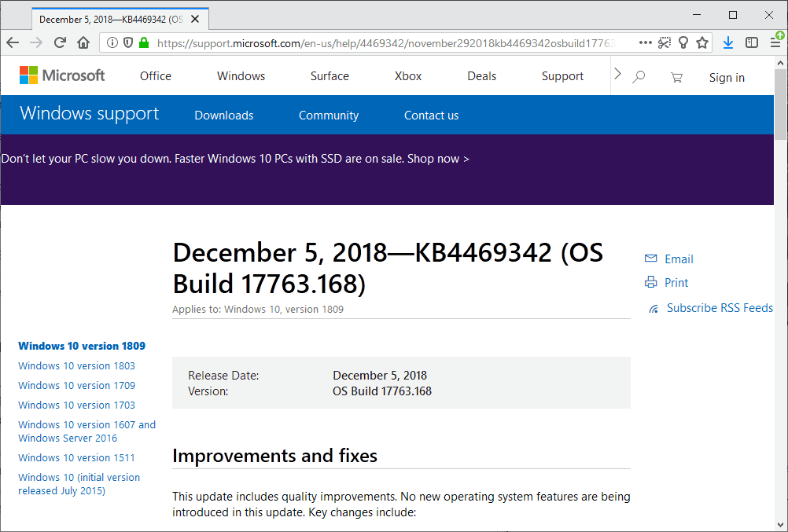This screenshot has width=788, height=532.
Task: Click the screenshot scissors icon in the address bar
Action: tap(665, 42)
